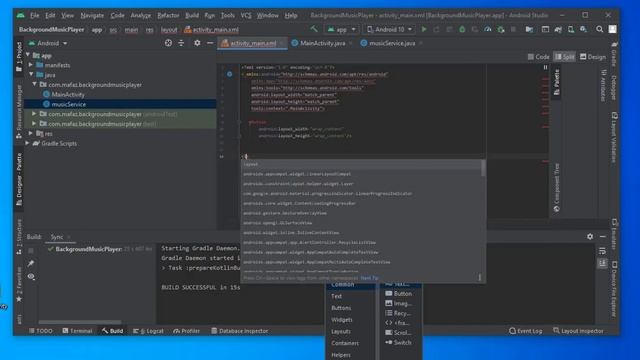Viewport: 640px width, 360px height.
Task: Toggle the Device File Explorer tool window
Action: [x=614, y=289]
